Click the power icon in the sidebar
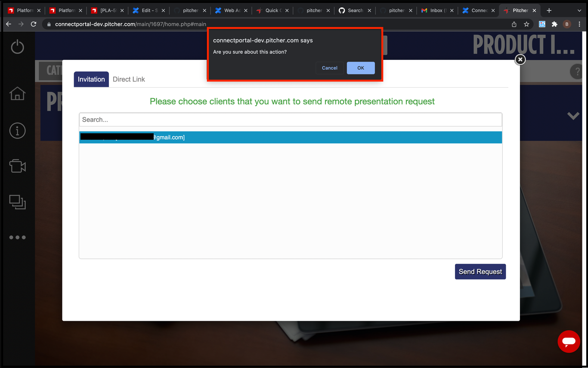588x368 pixels. point(17,46)
